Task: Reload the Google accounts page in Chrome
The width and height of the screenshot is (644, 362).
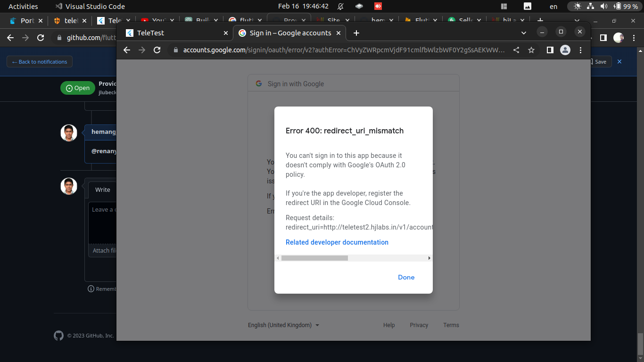Action: coord(157,50)
